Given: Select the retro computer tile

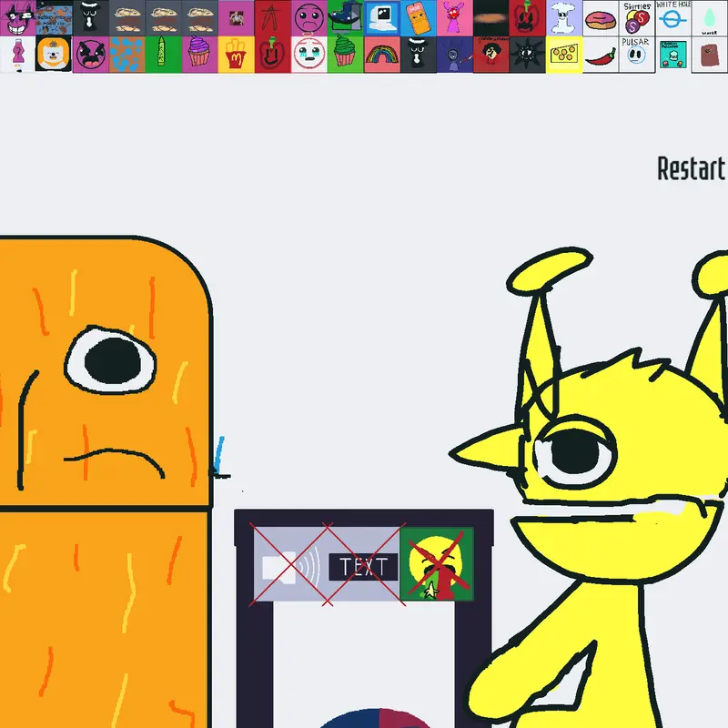Looking at the screenshot, I should (381, 18).
